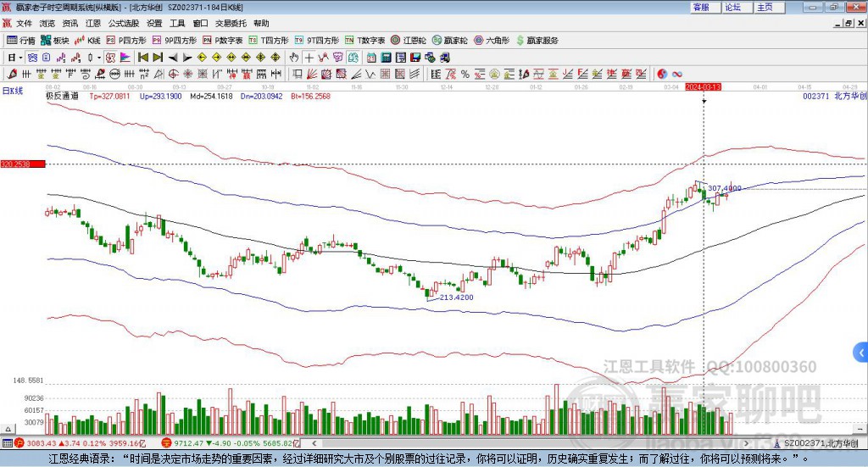868x467 pixels.
Task: Click the infinity loop icon
Action: (x=677, y=74)
